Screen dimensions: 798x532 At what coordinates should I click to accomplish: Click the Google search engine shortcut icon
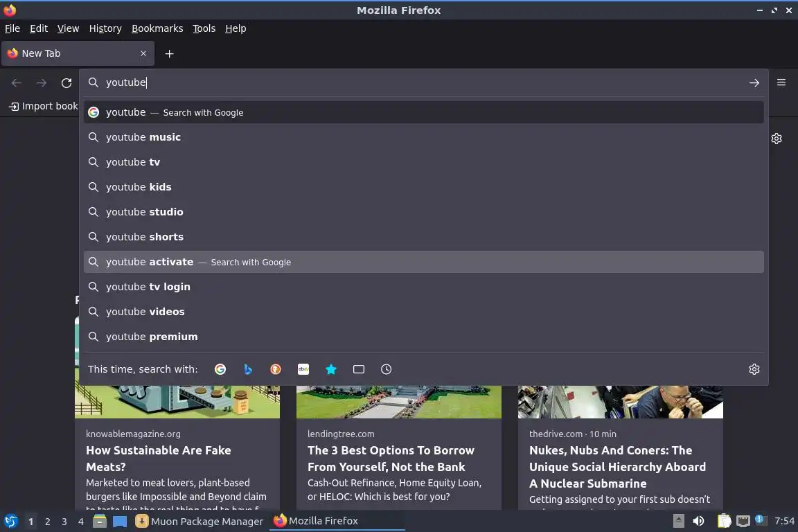pos(220,369)
